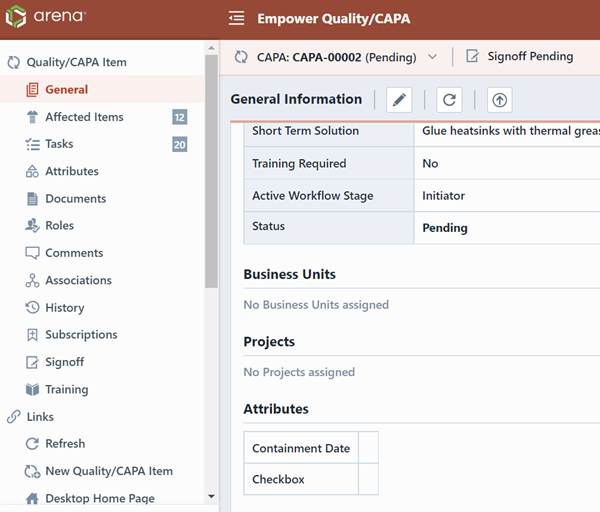Click the sidebar scroll down arrow
Viewport: 600px width, 512px height.
[211, 496]
